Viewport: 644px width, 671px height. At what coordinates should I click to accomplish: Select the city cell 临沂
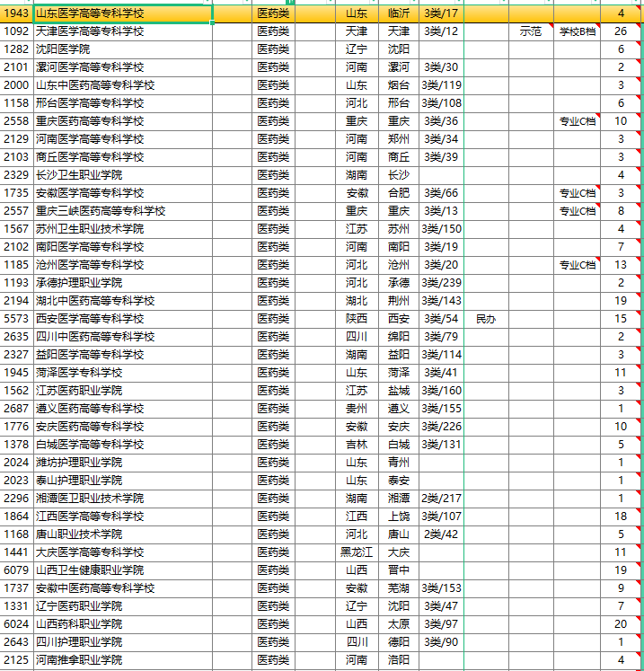(399, 13)
